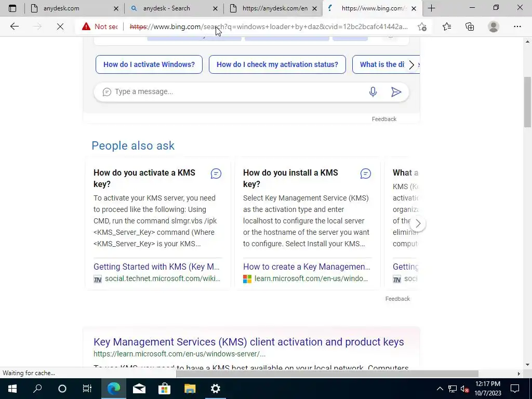Open File Explorer from taskbar
Image resolution: width=532 pixels, height=399 pixels.
(190, 389)
